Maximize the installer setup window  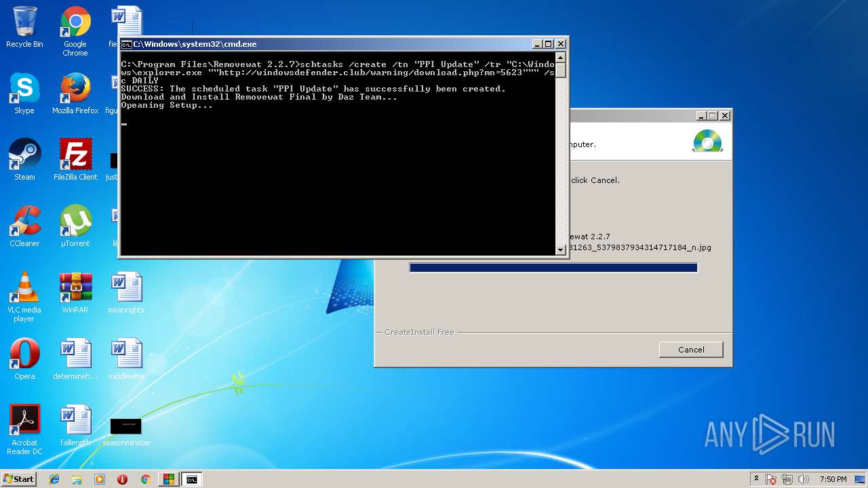click(x=713, y=116)
